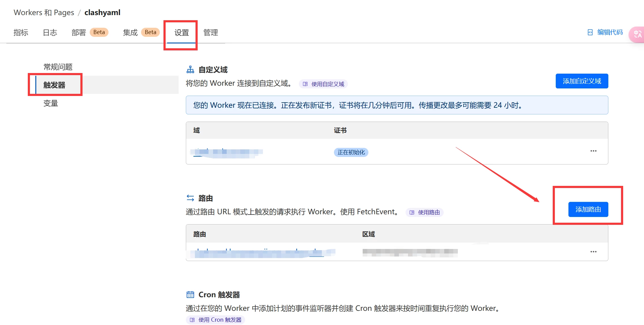Screen dimensions: 644x325
Task: Switch to the 指标 tab
Action: pos(21,33)
